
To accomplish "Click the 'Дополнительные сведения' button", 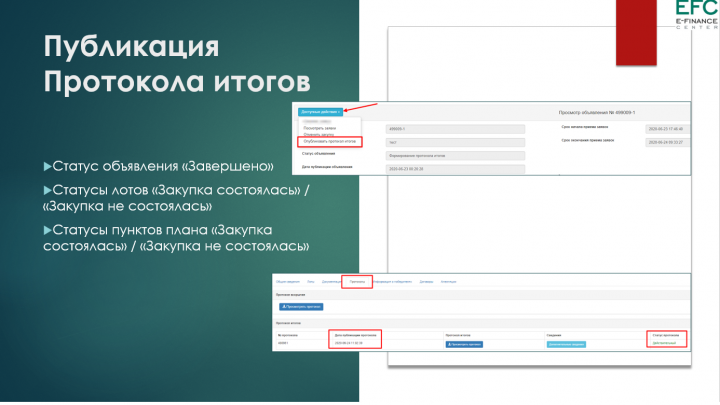I will [566, 344].
